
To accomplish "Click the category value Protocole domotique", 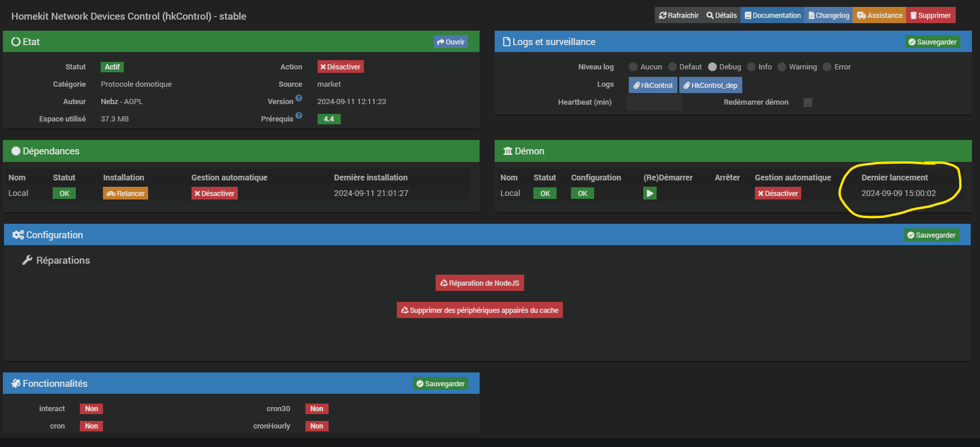I will click(136, 84).
